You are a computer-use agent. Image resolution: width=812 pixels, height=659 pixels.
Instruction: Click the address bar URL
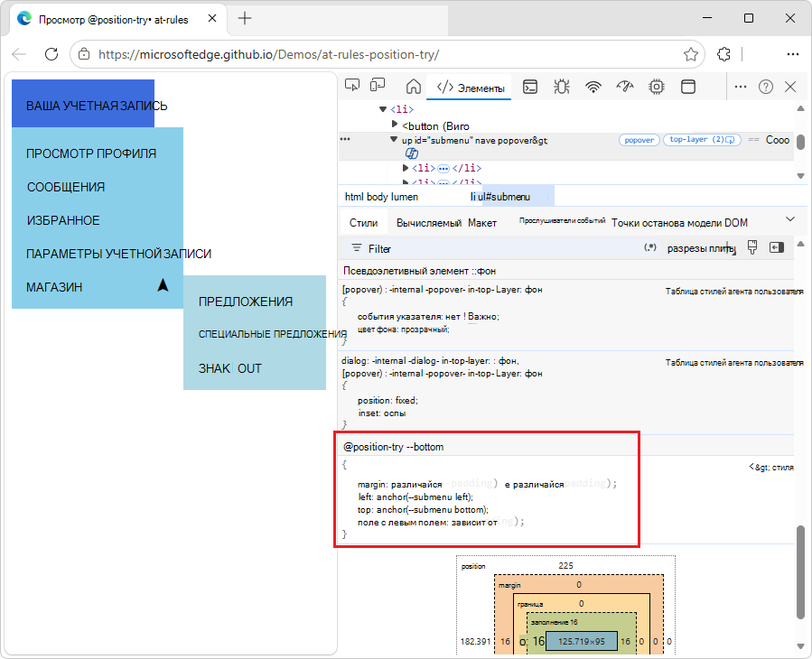269,55
